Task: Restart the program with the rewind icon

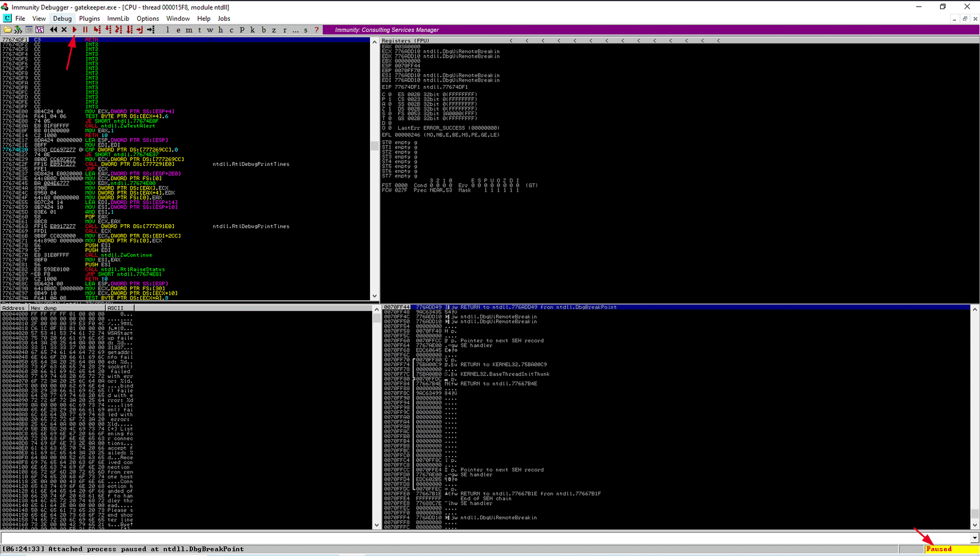Action: pos(53,29)
